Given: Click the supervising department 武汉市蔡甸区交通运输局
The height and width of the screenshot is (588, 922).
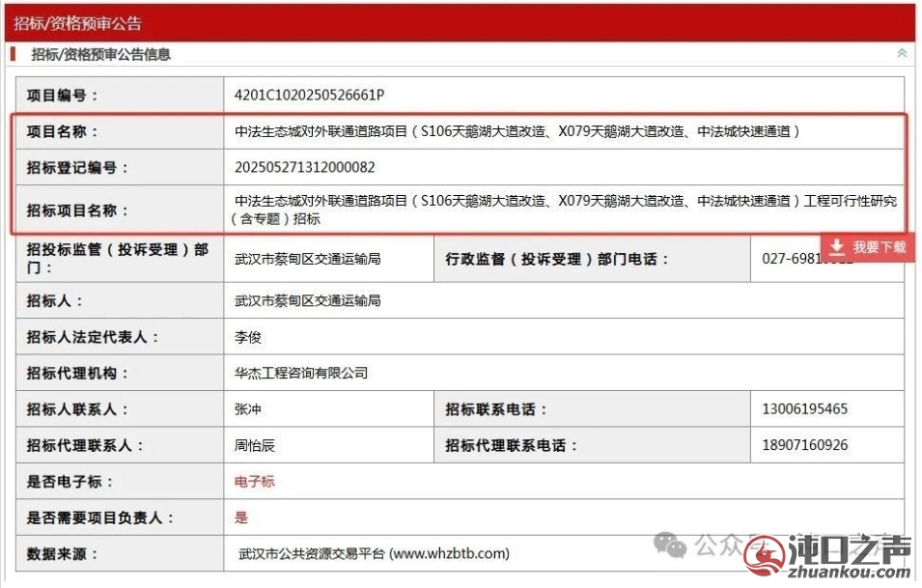Looking at the screenshot, I should click(308, 259).
